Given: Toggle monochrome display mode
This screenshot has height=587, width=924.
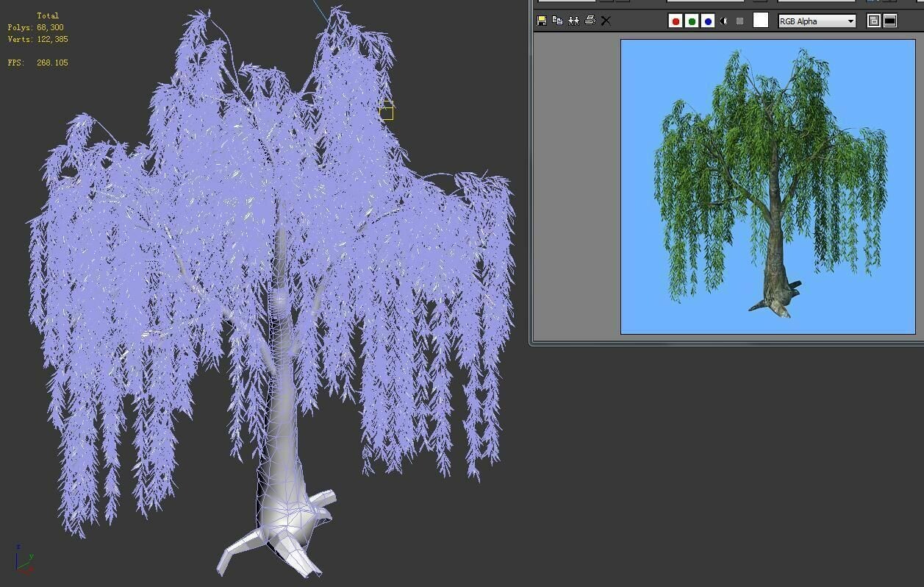Looking at the screenshot, I should (x=739, y=21).
